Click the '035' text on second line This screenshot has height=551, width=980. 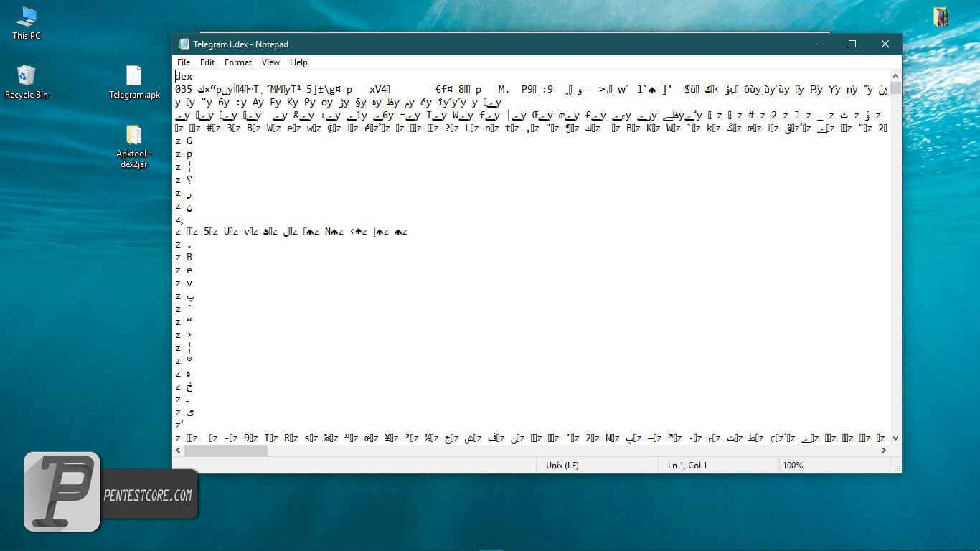click(184, 90)
